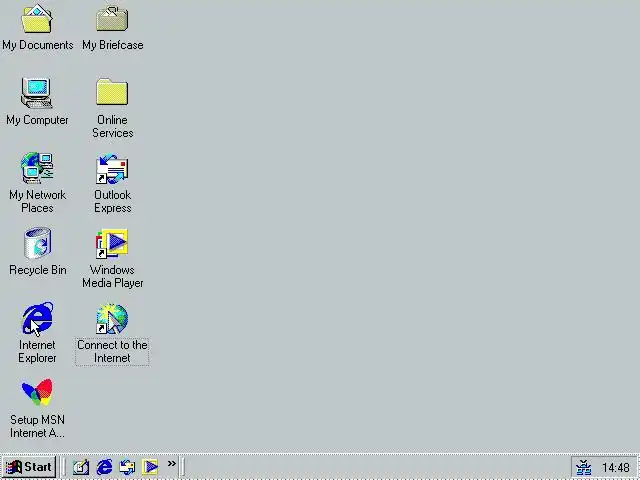
Task: Open the Start menu
Action: point(29,467)
